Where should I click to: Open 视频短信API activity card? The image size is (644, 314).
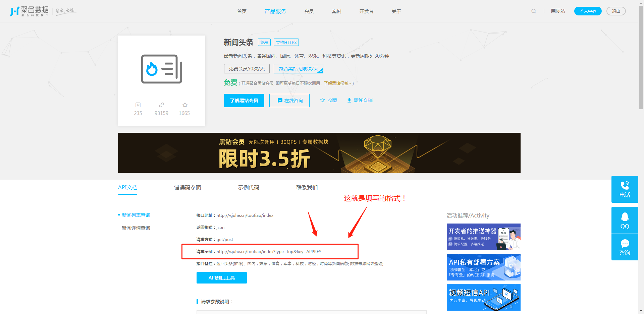point(484,297)
